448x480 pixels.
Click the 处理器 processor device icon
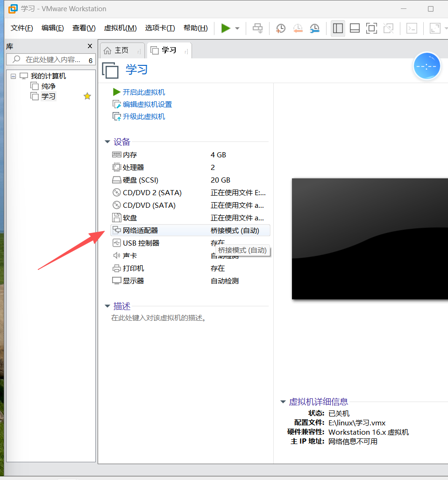(x=117, y=168)
